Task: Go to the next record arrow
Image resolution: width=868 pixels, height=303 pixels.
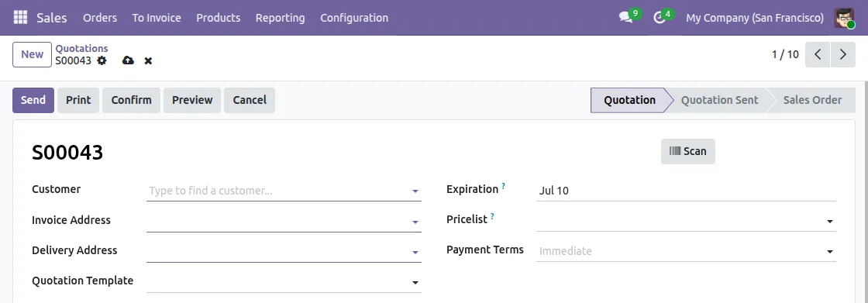Action: click(x=843, y=54)
